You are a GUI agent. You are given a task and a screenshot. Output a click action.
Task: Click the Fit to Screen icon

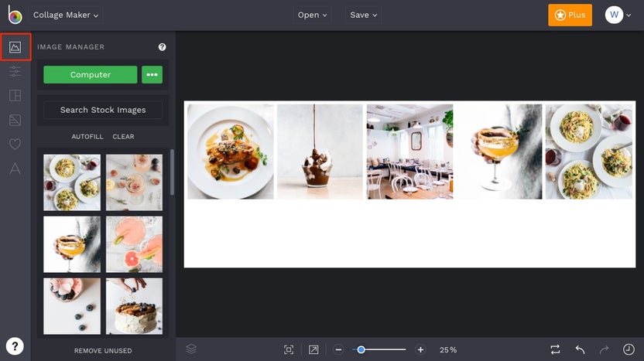pos(289,349)
